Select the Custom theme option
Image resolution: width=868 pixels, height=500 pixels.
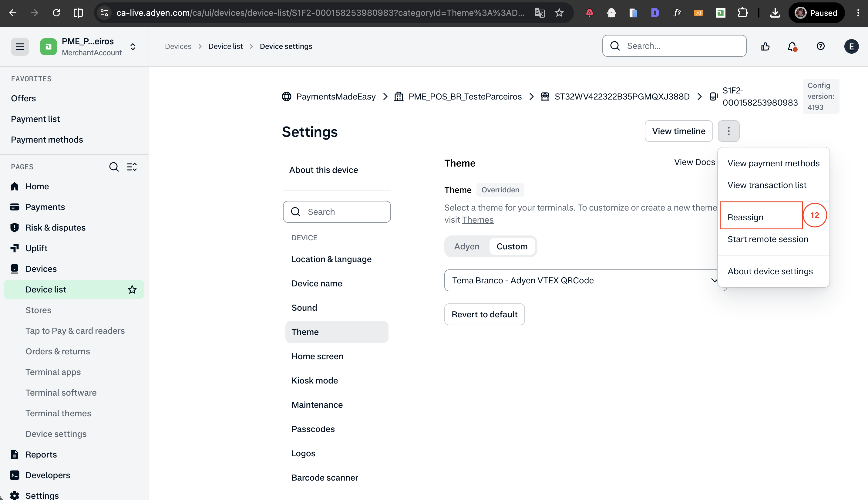click(x=512, y=246)
